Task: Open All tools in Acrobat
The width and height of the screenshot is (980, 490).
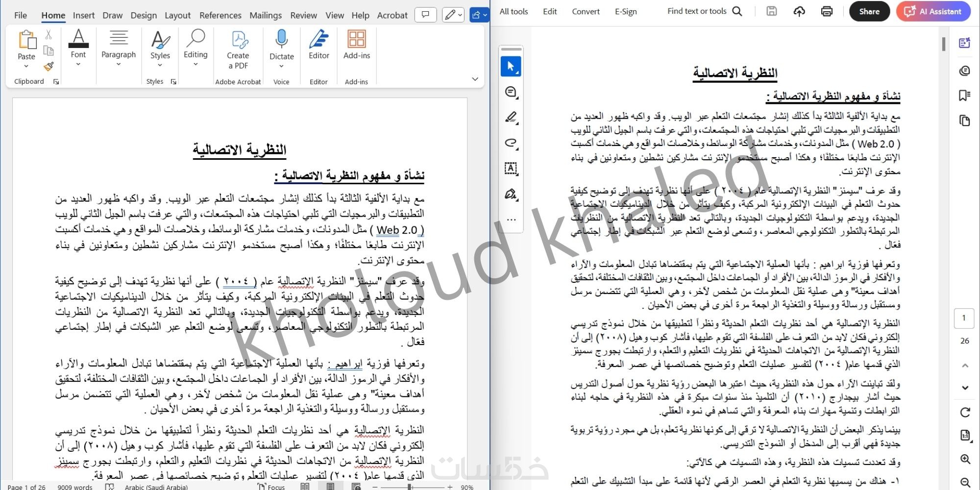Action: point(514,11)
